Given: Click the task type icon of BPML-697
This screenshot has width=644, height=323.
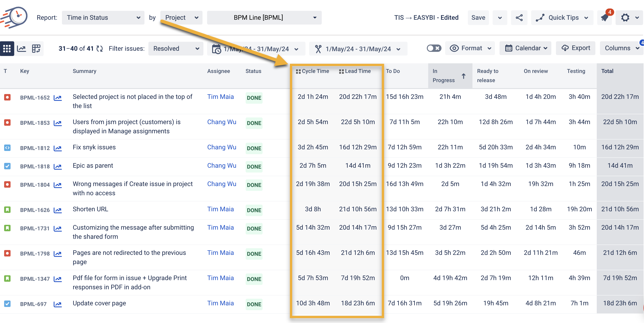Looking at the screenshot, I should pos(7,304).
